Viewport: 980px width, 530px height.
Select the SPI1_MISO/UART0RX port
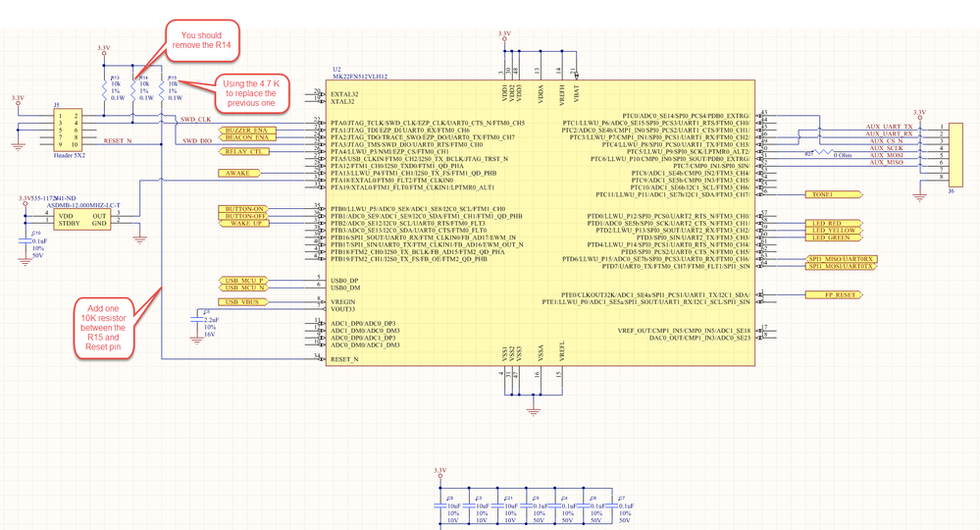click(842, 259)
